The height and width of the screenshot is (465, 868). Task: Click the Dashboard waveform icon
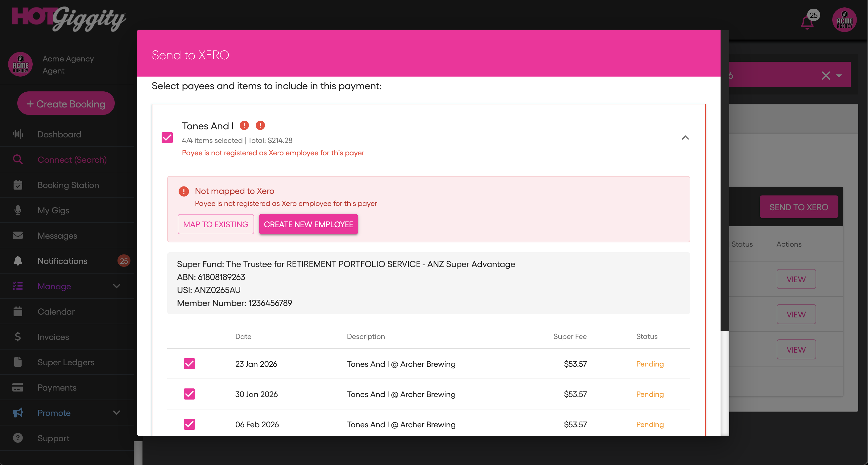pyautogui.click(x=18, y=134)
